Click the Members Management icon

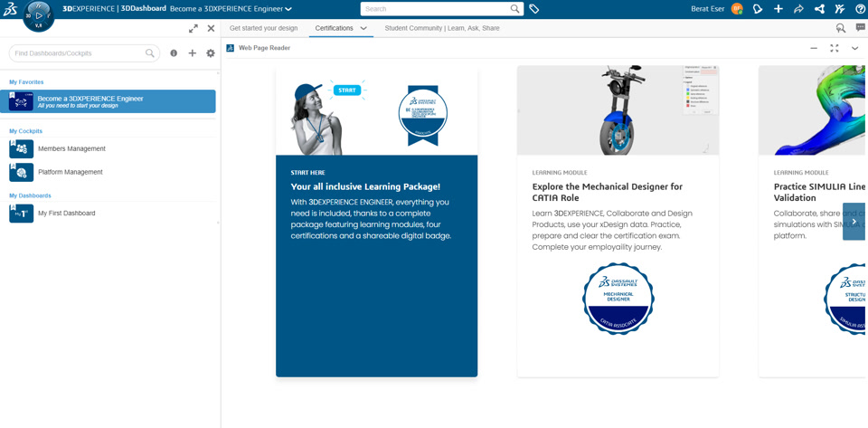(21, 149)
